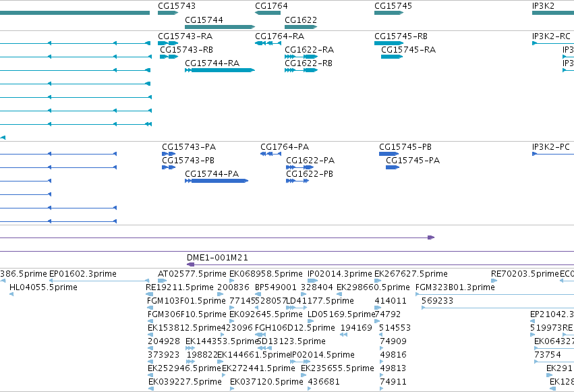Viewport: 574px width, 392px height.
Task: Select the CG15745 gene bar
Action: coord(389,13)
